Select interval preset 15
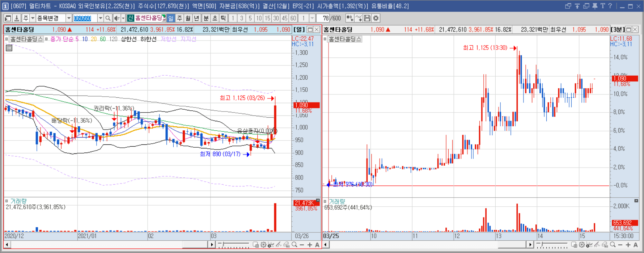This screenshot has height=253, width=644. pyautogui.click(x=267, y=18)
